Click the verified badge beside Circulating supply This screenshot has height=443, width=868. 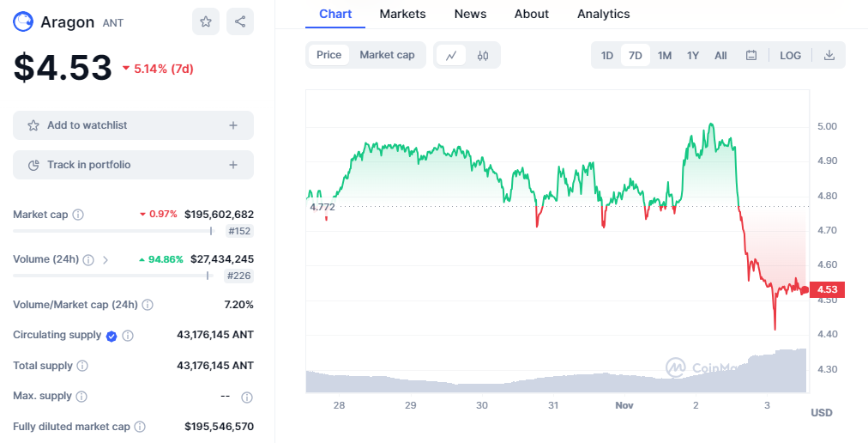[112, 336]
